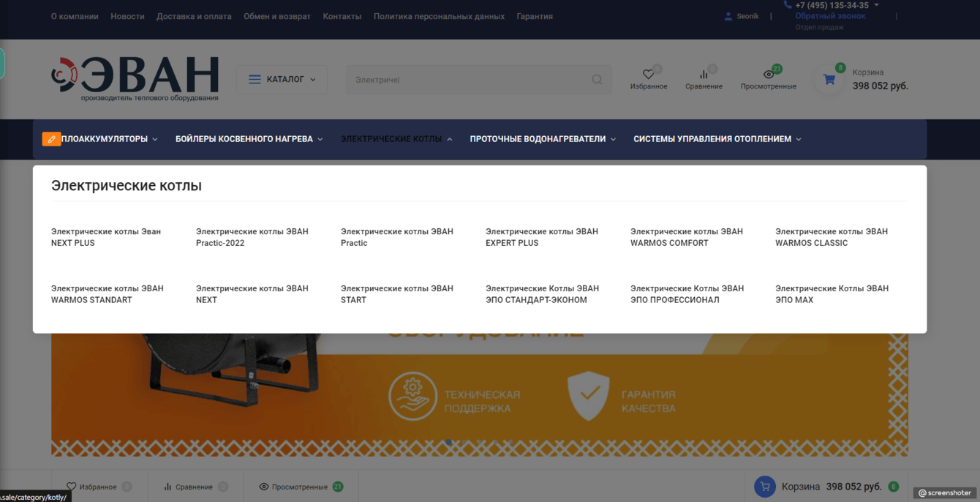Click the Обратный звонок link
The image size is (980, 502).
pyautogui.click(x=830, y=16)
